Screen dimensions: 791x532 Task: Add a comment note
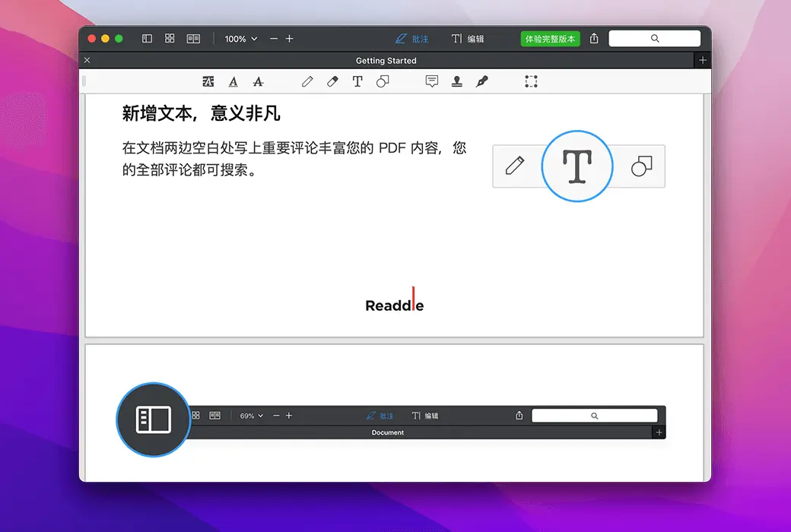(x=432, y=81)
